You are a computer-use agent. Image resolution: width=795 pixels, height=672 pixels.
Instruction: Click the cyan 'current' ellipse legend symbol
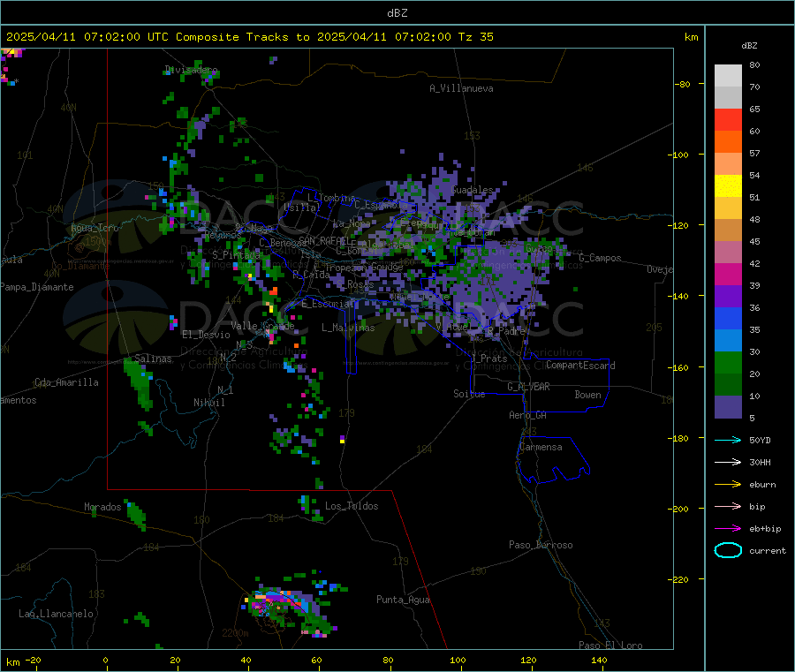[728, 550]
